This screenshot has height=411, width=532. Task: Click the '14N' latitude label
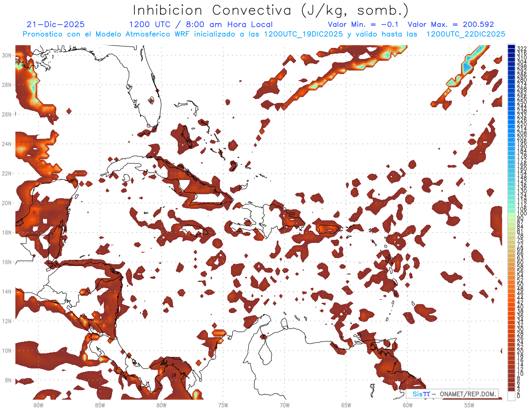click(8, 292)
